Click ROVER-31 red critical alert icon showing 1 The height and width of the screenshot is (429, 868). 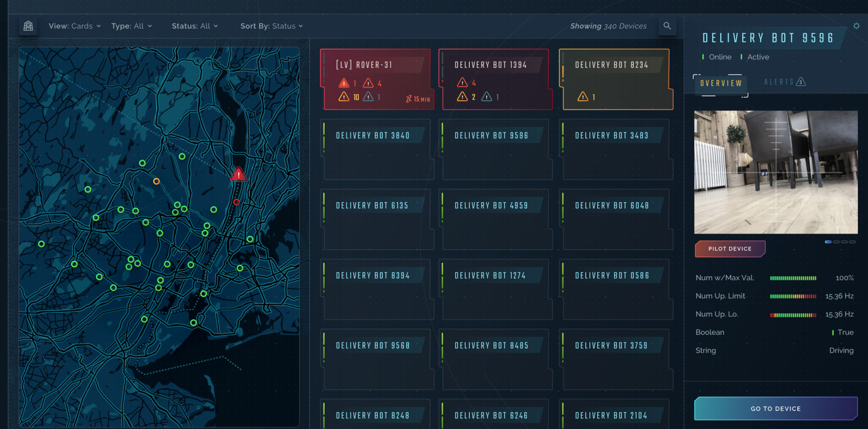[x=344, y=83]
